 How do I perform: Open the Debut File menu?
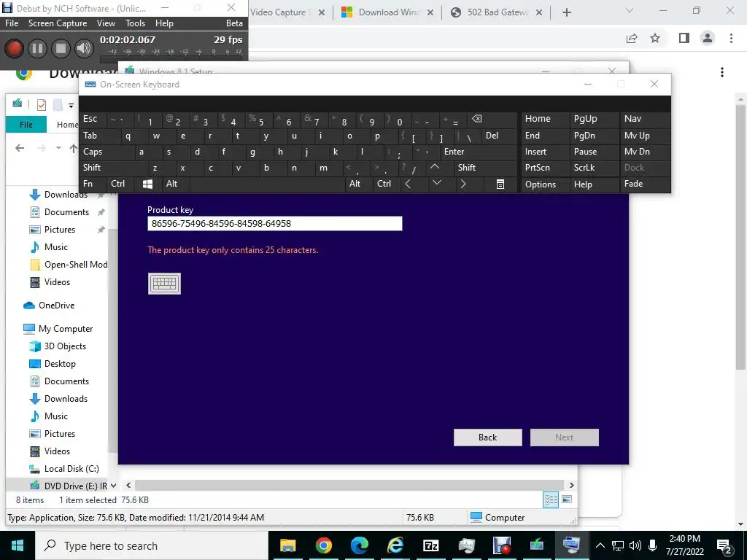[12, 23]
